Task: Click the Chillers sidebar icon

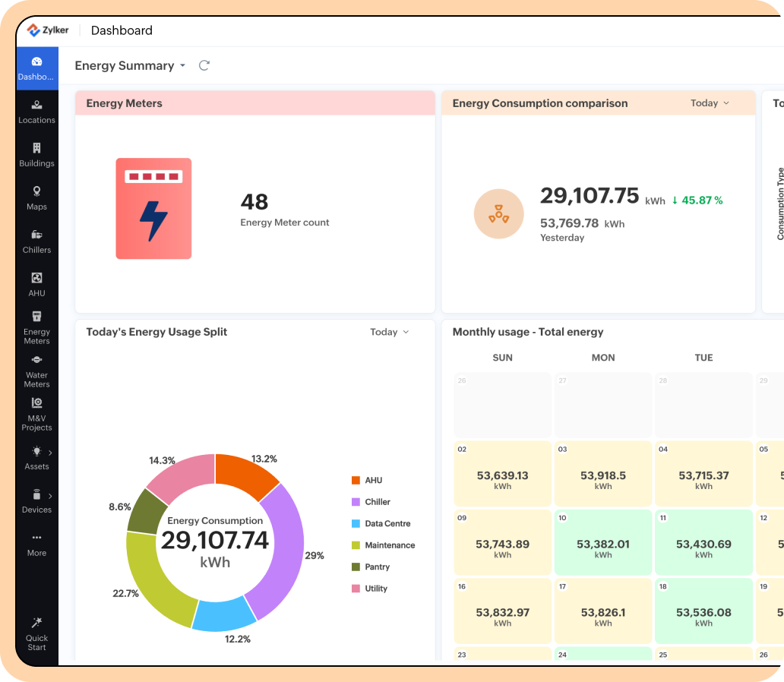Action: (36, 240)
